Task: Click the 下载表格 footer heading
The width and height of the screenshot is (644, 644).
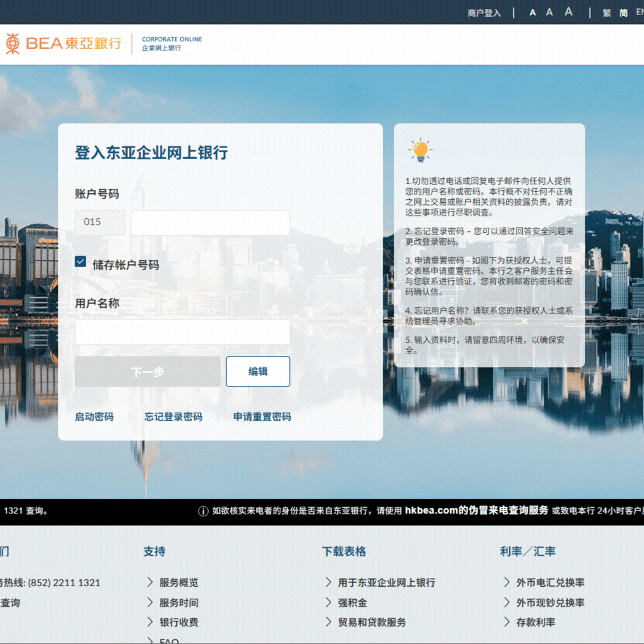Action: pos(344,551)
